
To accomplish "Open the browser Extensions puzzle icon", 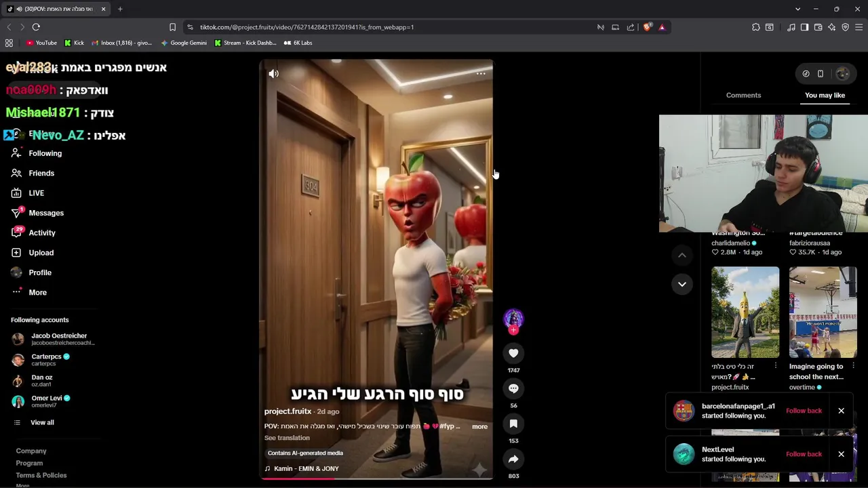I will point(755,27).
